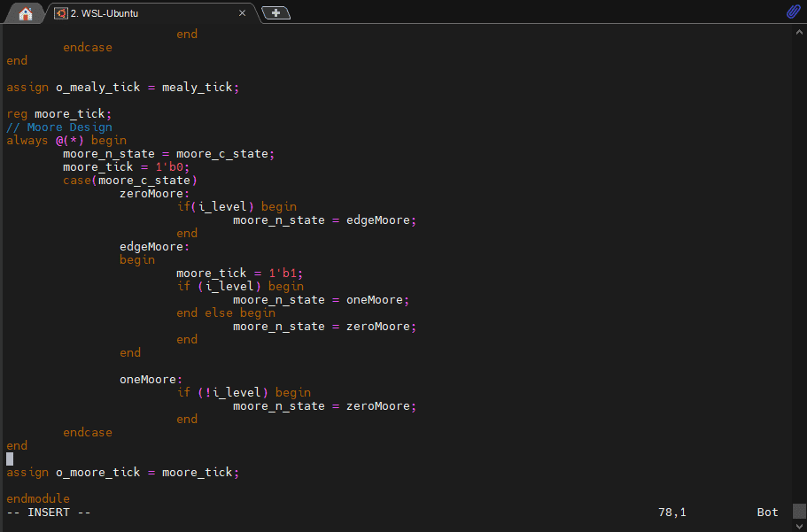
Task: Place cursor on "reg moore_tick;"
Action: pos(59,113)
